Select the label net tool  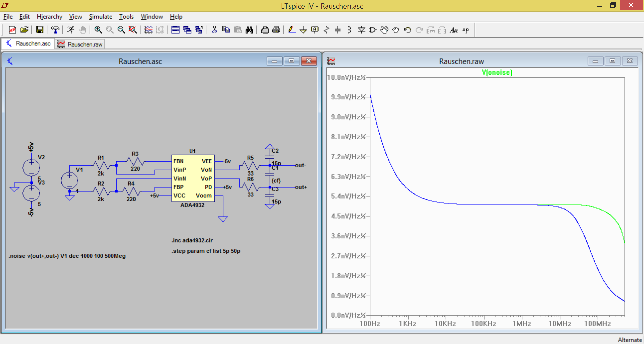[x=315, y=30]
